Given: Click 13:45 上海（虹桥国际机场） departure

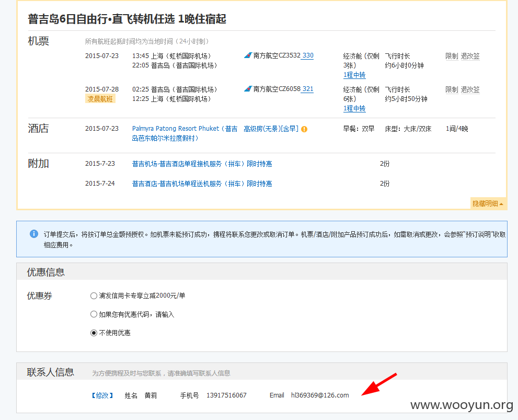Looking at the screenshot, I should click(171, 56).
